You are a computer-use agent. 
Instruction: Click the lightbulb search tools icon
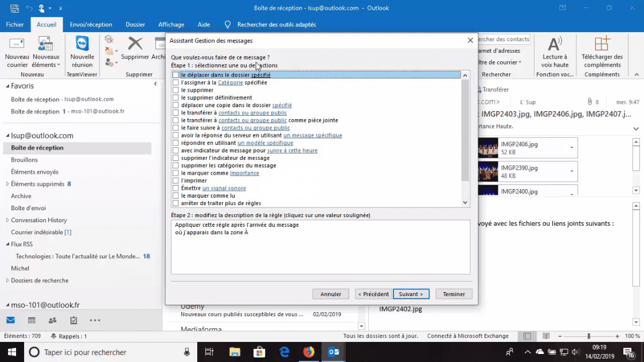click(x=228, y=25)
